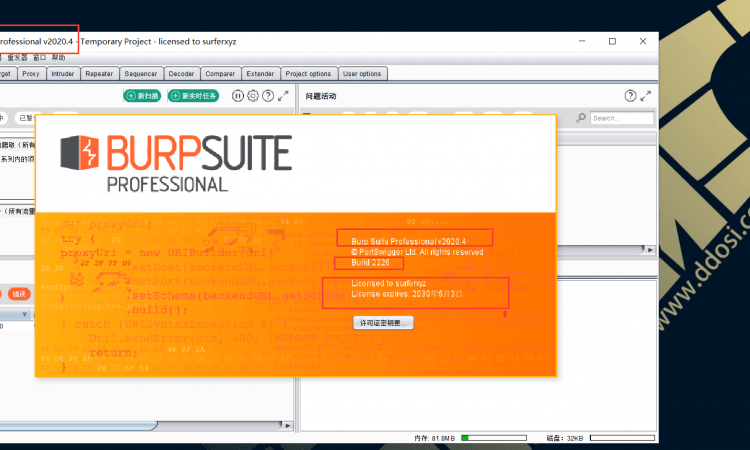Screen dimensions: 750x450
Task: Click the memory usage bar
Action: pos(494,438)
